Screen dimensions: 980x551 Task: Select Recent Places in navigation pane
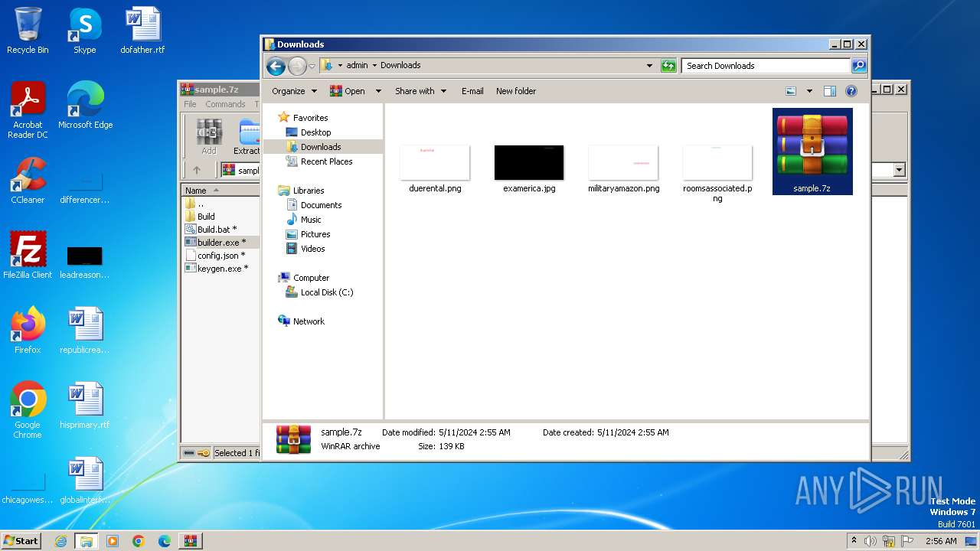(326, 161)
